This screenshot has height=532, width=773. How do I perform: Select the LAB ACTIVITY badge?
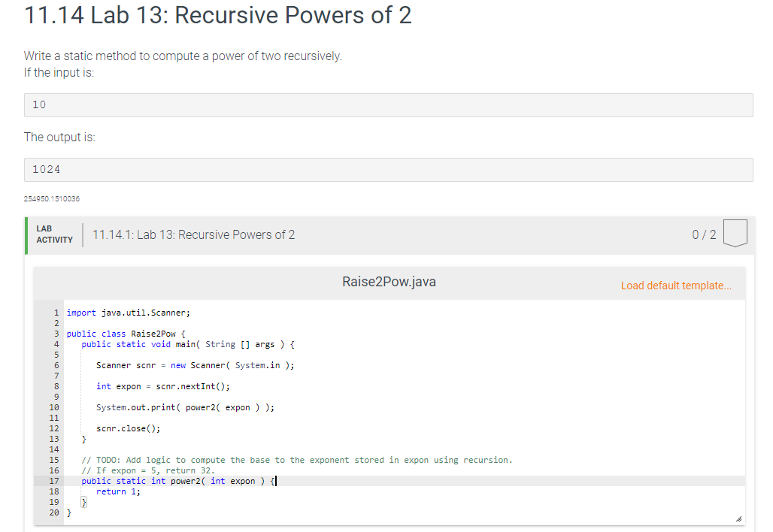53,233
